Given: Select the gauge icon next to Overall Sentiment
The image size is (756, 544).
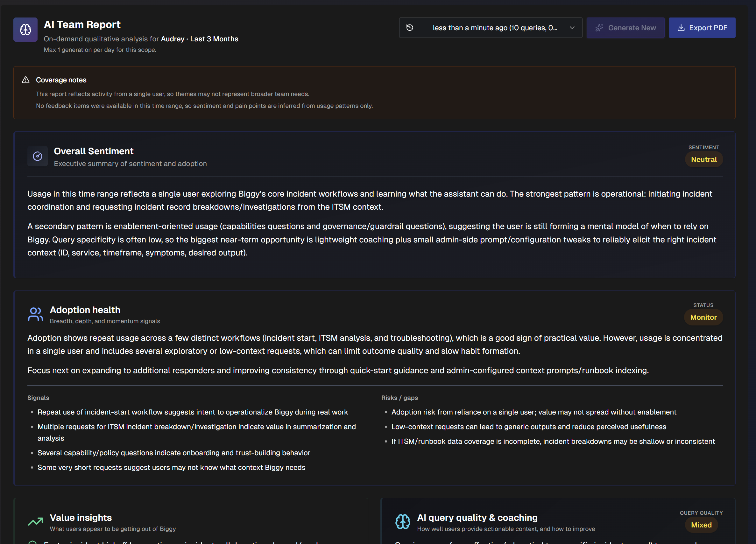Looking at the screenshot, I should pyautogui.click(x=37, y=156).
